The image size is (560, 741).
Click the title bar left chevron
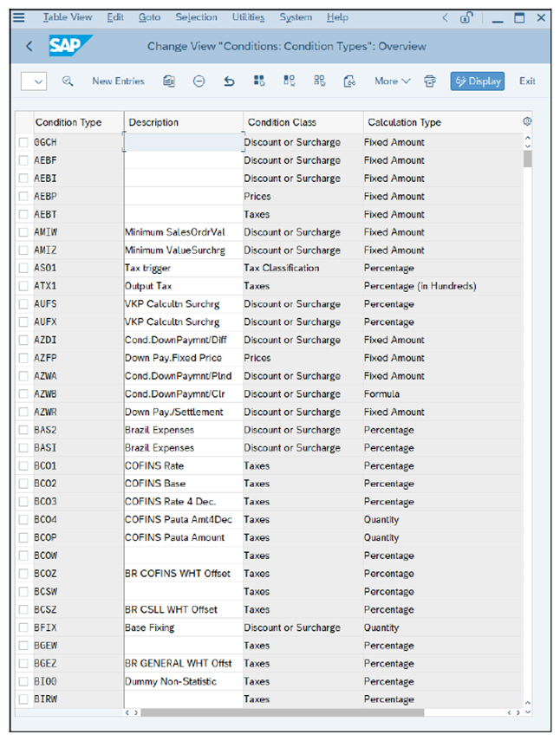click(x=446, y=18)
